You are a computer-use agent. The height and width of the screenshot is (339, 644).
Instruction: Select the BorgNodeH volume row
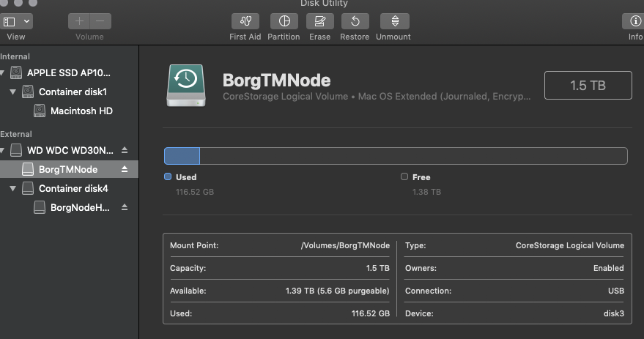(80, 208)
